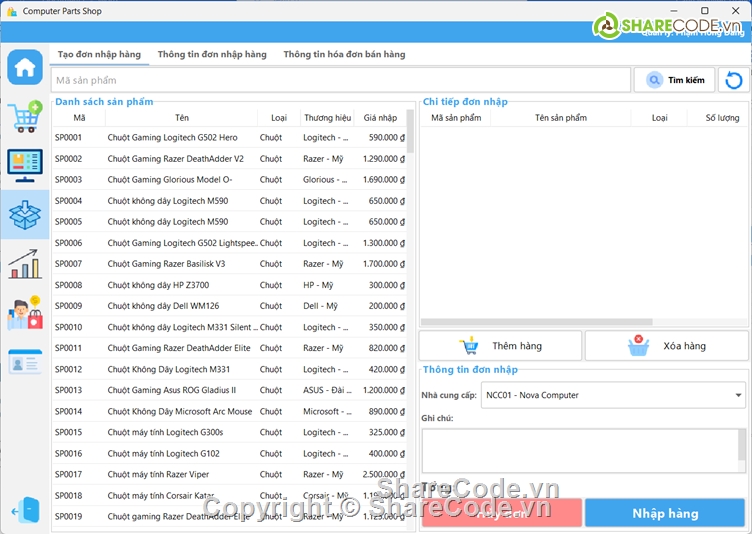
Task: Click the Mã sản phẩm column header
Action: click(456, 118)
